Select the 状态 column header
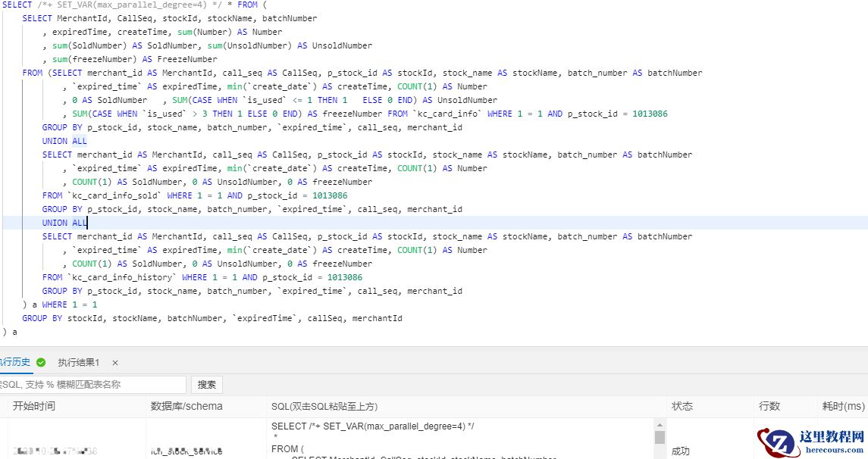 (682, 406)
